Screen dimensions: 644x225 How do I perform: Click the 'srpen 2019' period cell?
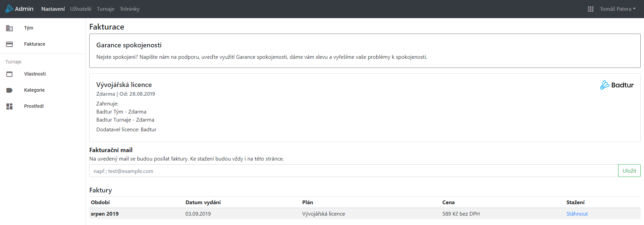point(105,214)
